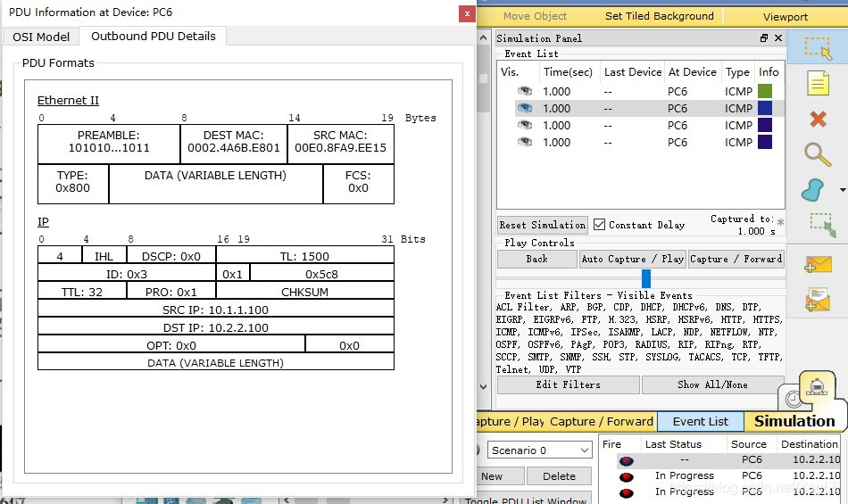Select the marquee Select tool icon

click(817, 47)
